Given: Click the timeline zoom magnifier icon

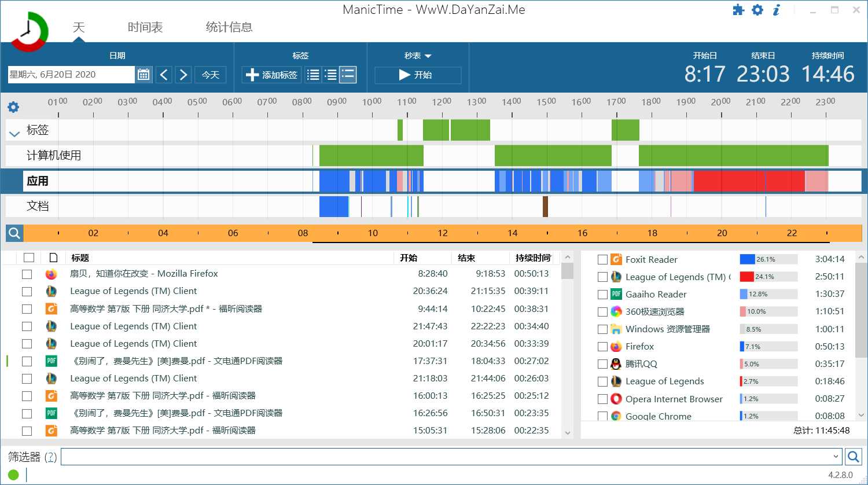Looking at the screenshot, I should (x=14, y=233).
